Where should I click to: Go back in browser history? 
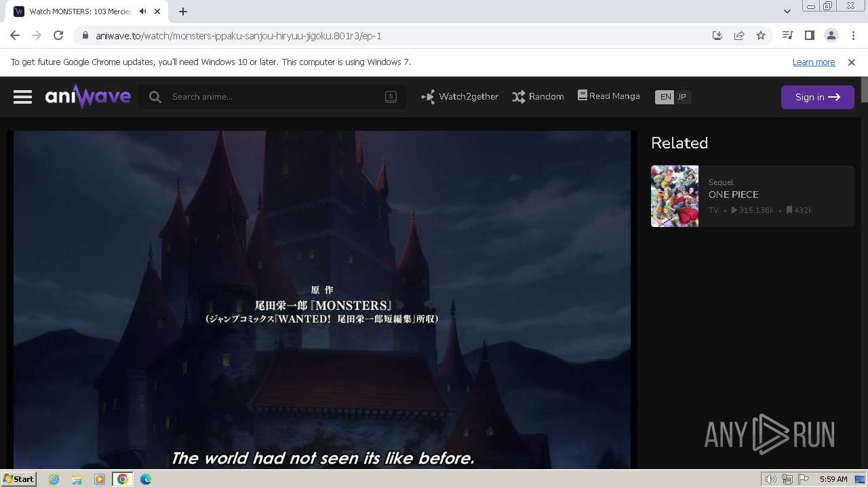tap(15, 35)
